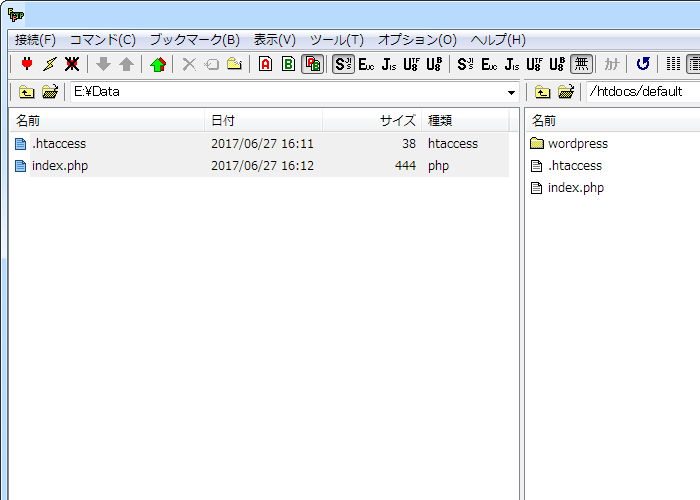Toggle automatic transfer mode button

tap(312, 64)
